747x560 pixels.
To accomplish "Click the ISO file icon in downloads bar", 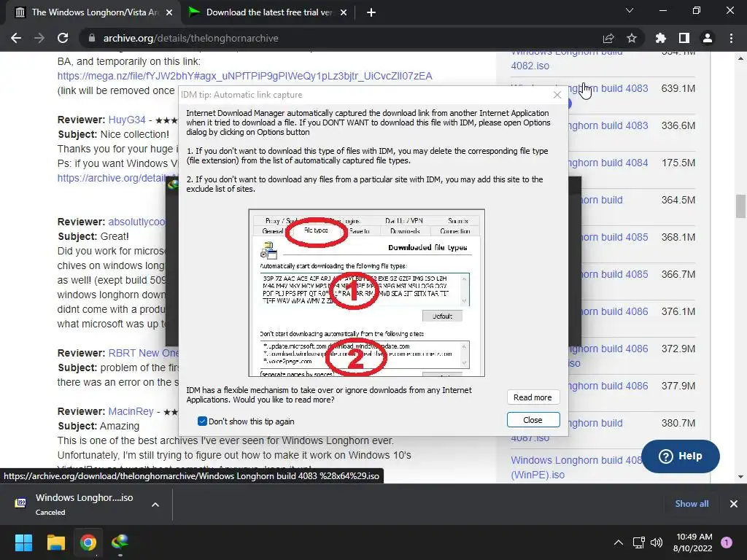I will (x=20, y=503).
